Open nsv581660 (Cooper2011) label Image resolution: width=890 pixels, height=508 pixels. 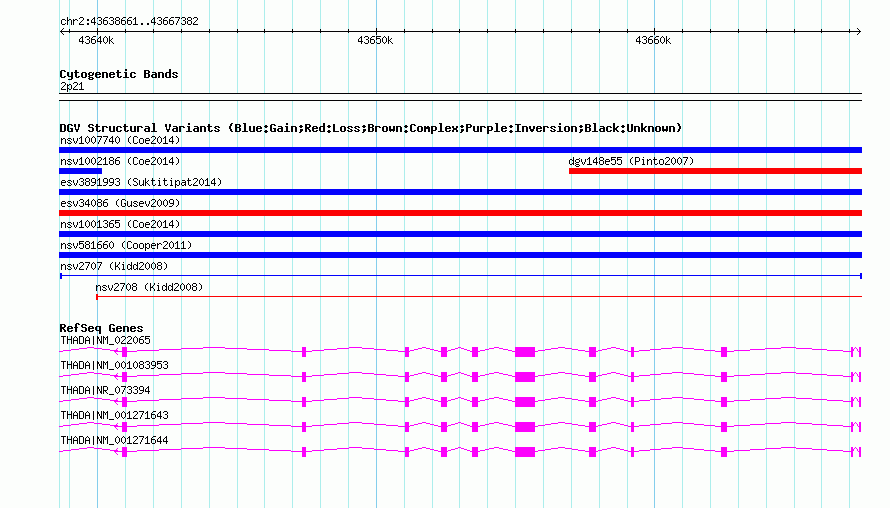pos(126,245)
